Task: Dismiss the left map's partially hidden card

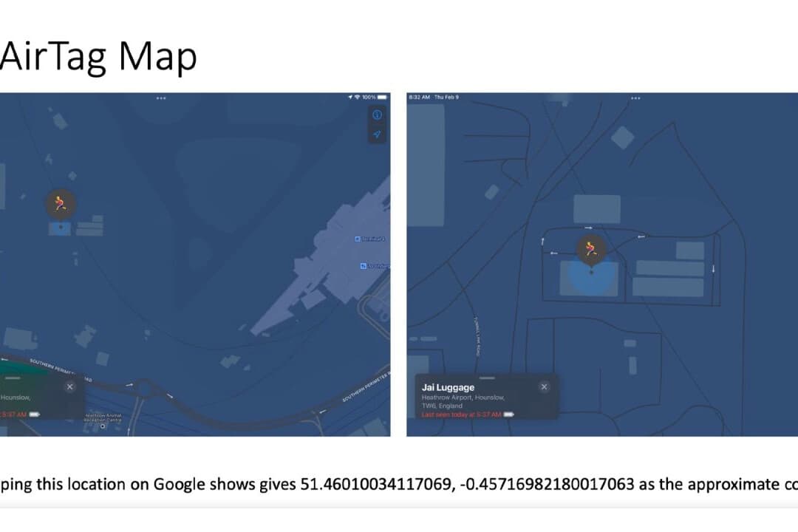Action: click(x=69, y=386)
